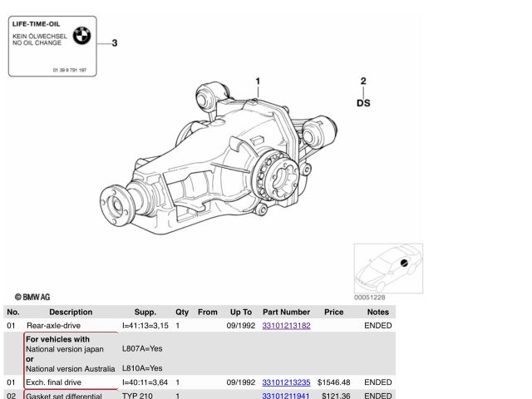Screen dimensions: 532x399
Task: Click the BMW logo on oil label
Action: [81, 37]
